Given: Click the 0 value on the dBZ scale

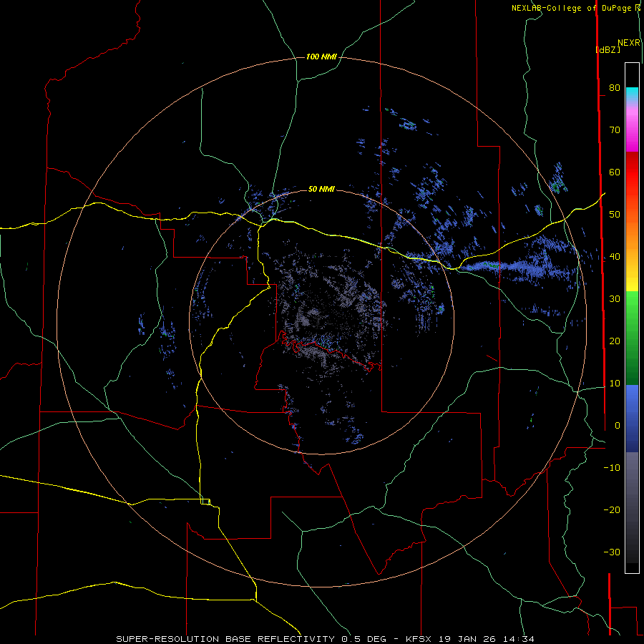Looking at the screenshot, I should click(618, 426).
